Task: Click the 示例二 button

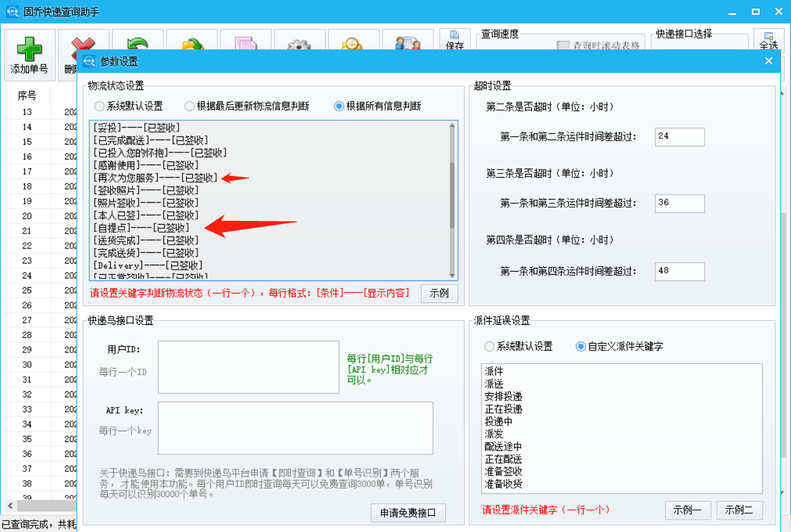Action: click(739, 510)
